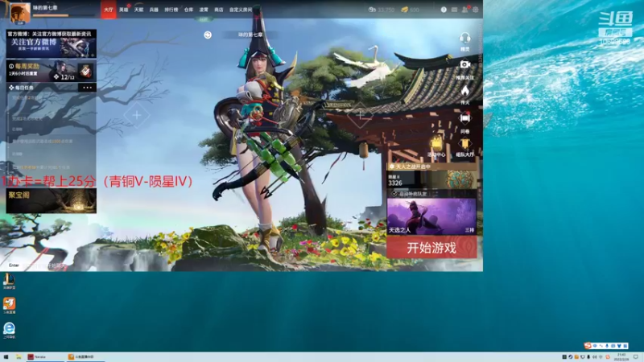Screen dimensions: 644x362
Task: Click the help question mark icon
Action: [444, 10]
